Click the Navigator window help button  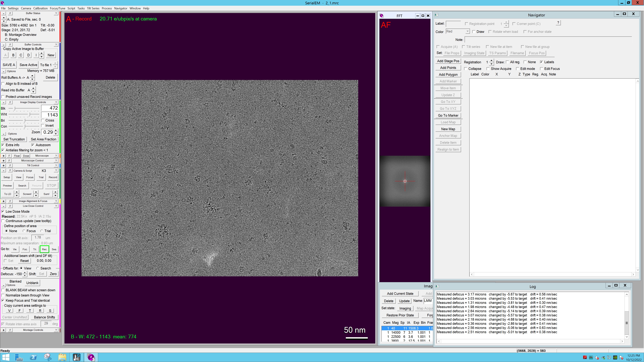558,23
